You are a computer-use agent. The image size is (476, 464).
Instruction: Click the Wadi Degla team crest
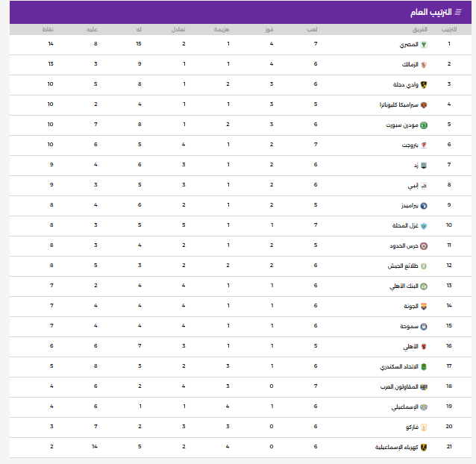(x=424, y=85)
